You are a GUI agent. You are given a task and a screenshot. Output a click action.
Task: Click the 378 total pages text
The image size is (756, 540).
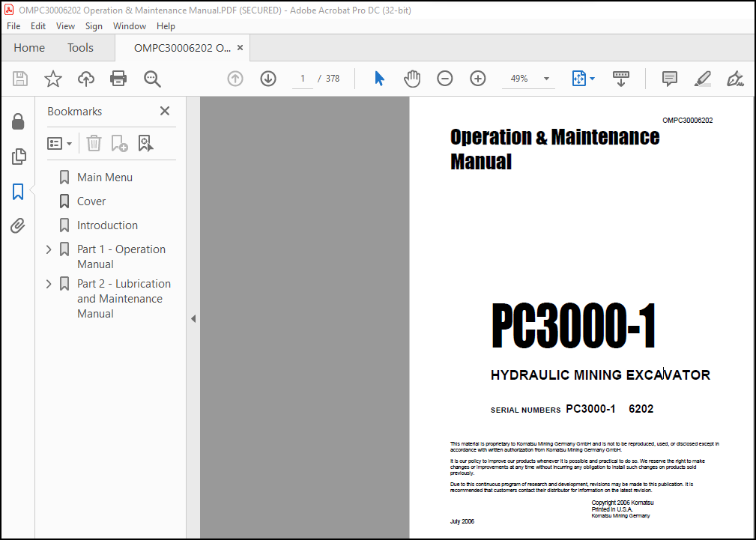tap(333, 79)
